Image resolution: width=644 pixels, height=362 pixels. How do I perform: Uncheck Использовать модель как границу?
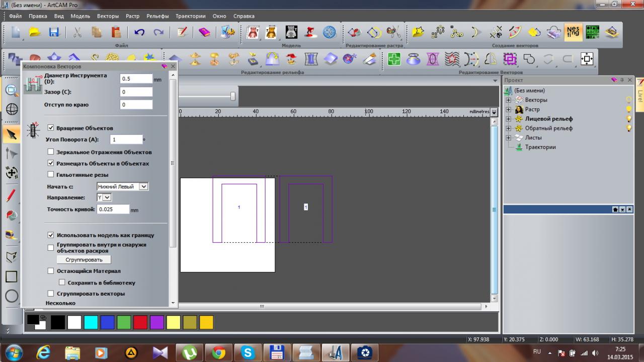51,235
